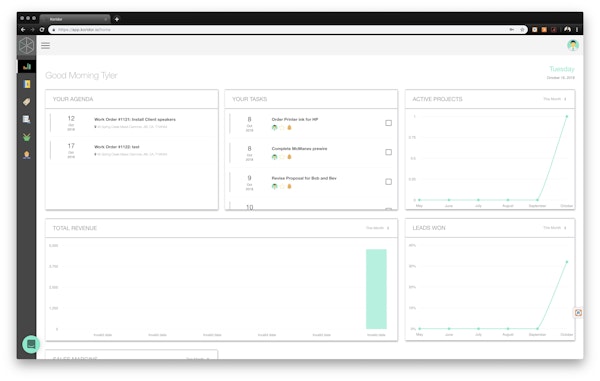600x381 pixels.
Task: Click the star on Order Printer ink task
Action: coord(282,127)
